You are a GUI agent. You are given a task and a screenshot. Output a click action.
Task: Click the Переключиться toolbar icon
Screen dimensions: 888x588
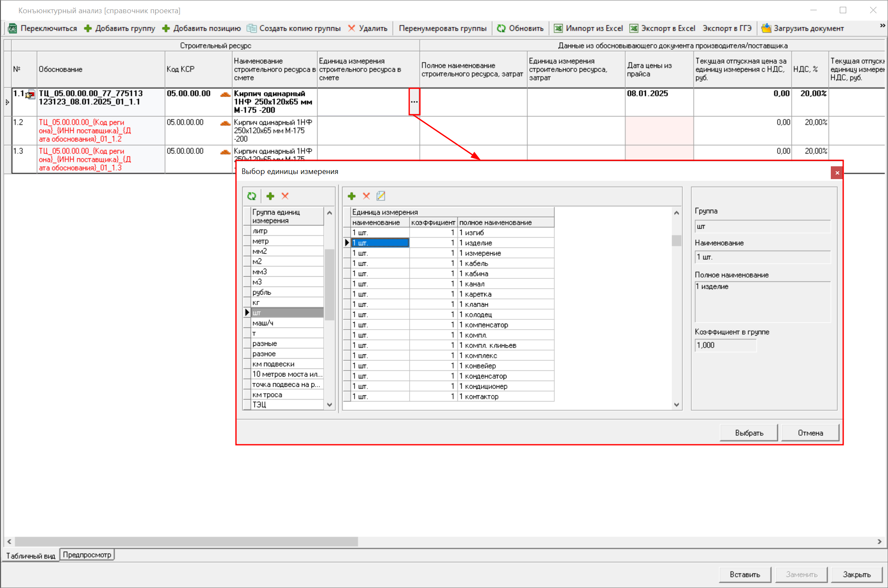(x=13, y=29)
